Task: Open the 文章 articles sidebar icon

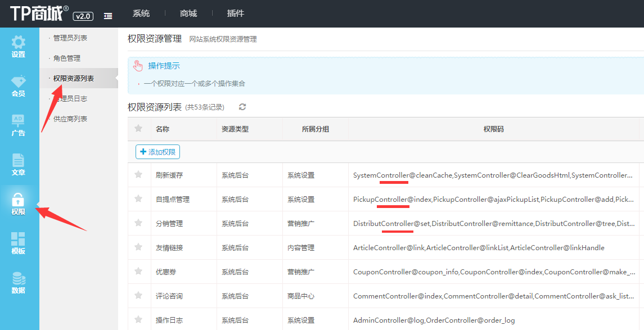Action: click(19, 165)
